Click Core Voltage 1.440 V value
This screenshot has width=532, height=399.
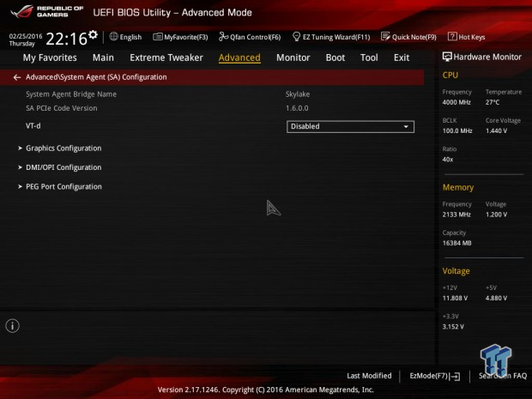[x=496, y=131]
